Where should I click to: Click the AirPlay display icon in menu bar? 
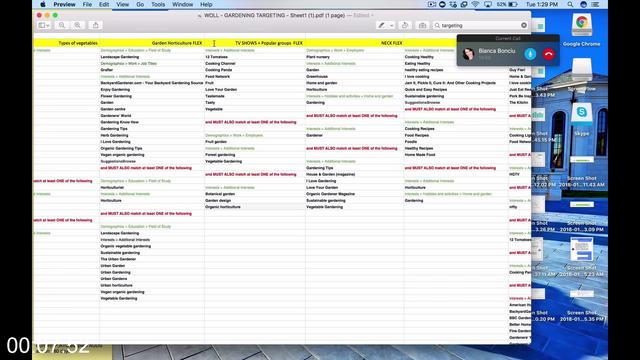tap(488, 4)
